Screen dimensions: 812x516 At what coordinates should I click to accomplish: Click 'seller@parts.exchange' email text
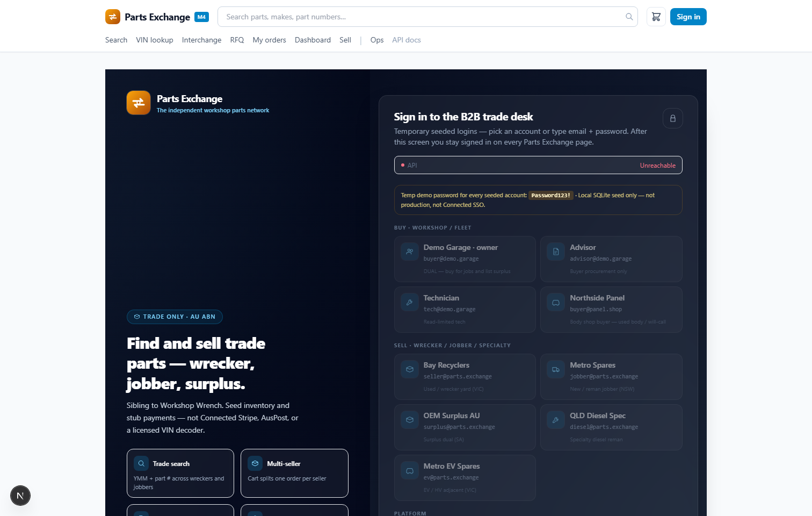(458, 376)
